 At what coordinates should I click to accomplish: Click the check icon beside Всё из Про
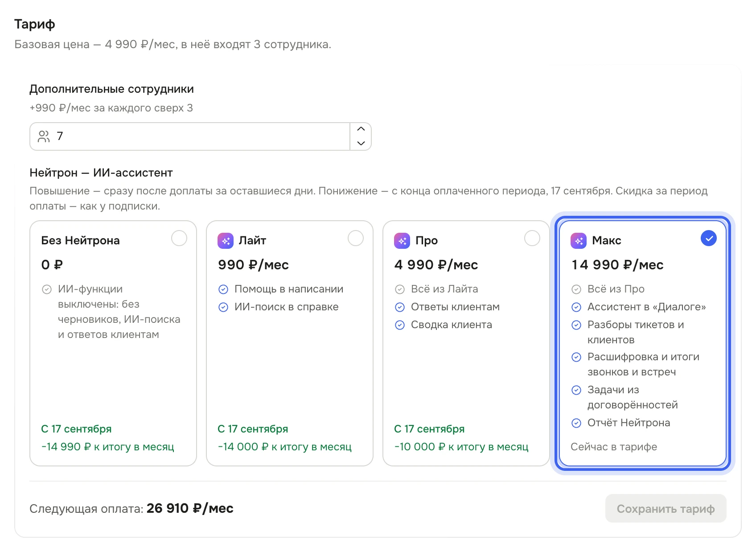(x=576, y=289)
